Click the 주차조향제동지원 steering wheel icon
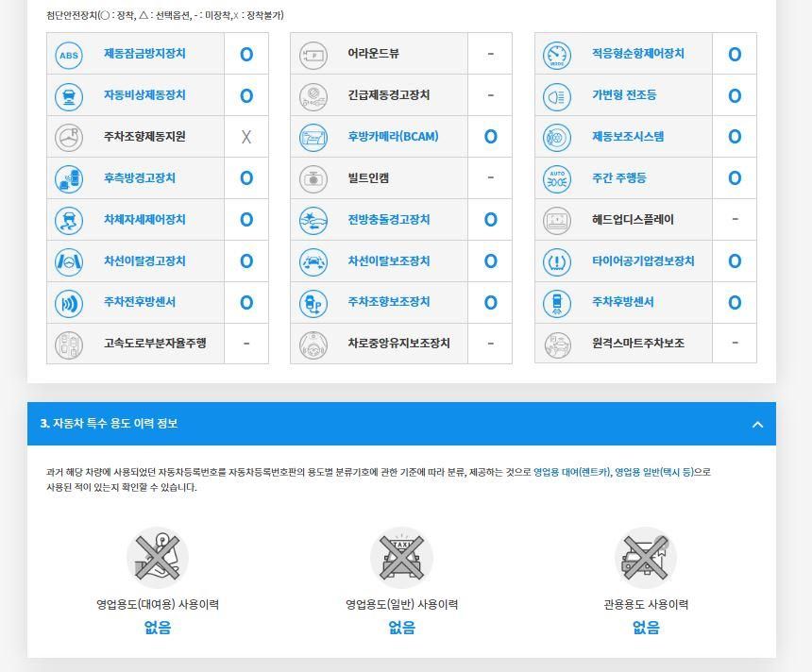The height and width of the screenshot is (672, 812). [69, 138]
